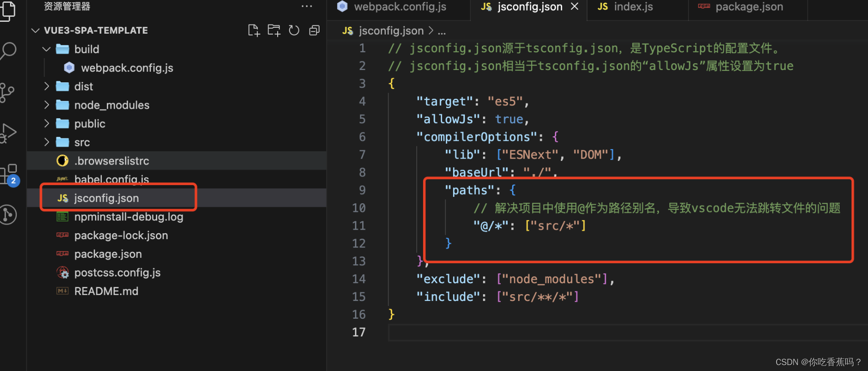Click the "target" key on line 4
Screen dimensions: 868x371
[x=444, y=101]
